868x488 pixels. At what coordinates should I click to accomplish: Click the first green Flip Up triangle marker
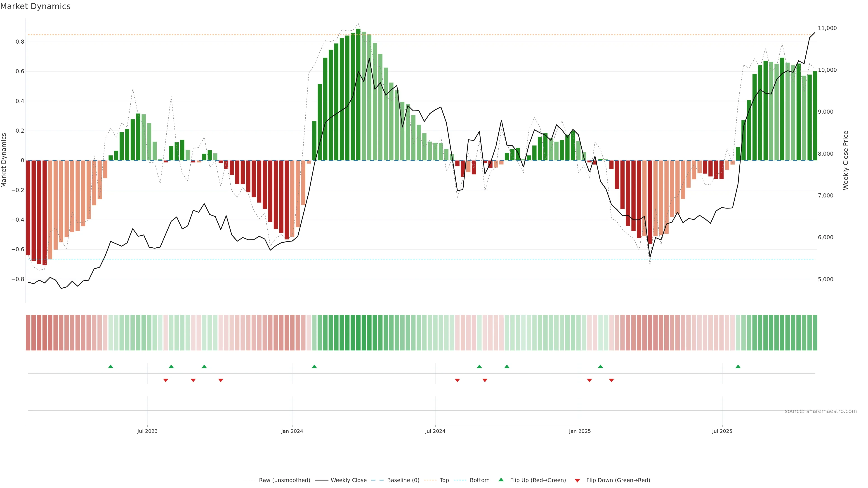111,366
